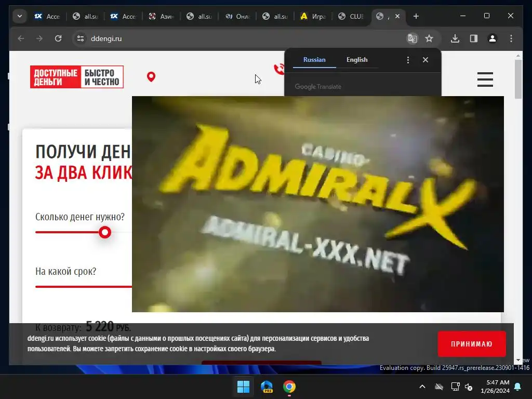
Task: Open the Chrome downloads icon
Action: click(x=455, y=38)
